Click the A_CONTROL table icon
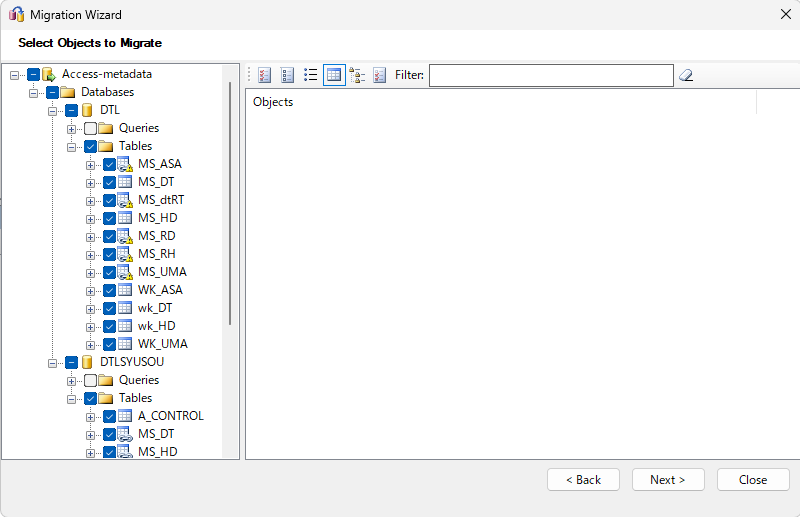Screen dimensions: 800x517 pyautogui.click(x=126, y=416)
